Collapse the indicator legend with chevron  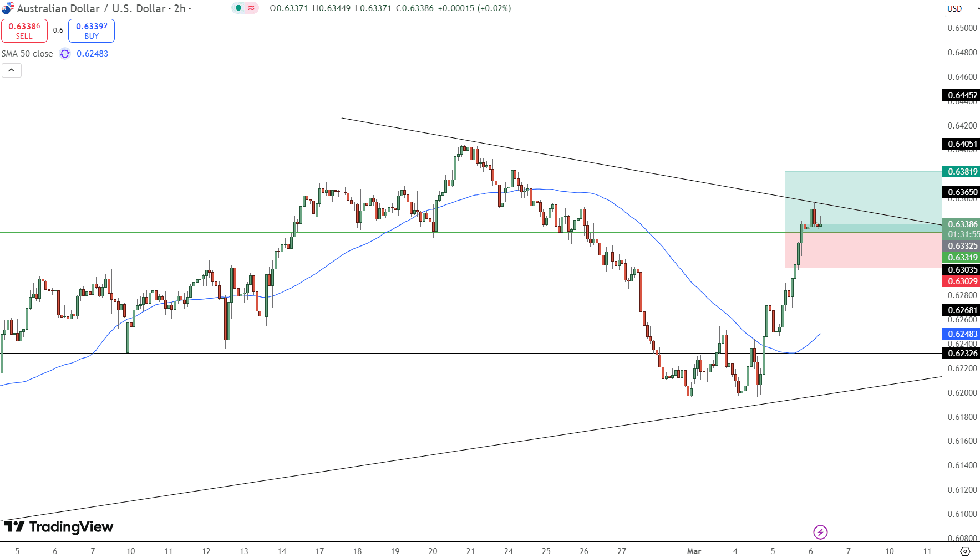11,70
